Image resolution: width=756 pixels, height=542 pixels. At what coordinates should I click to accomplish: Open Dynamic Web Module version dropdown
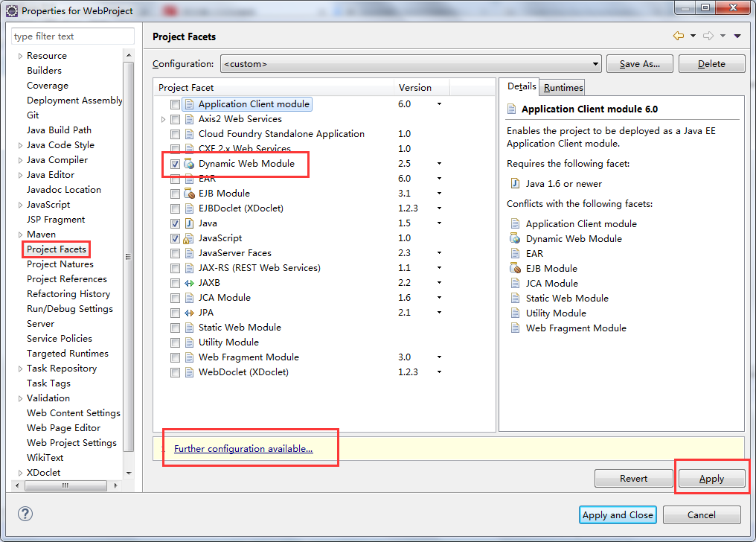439,164
